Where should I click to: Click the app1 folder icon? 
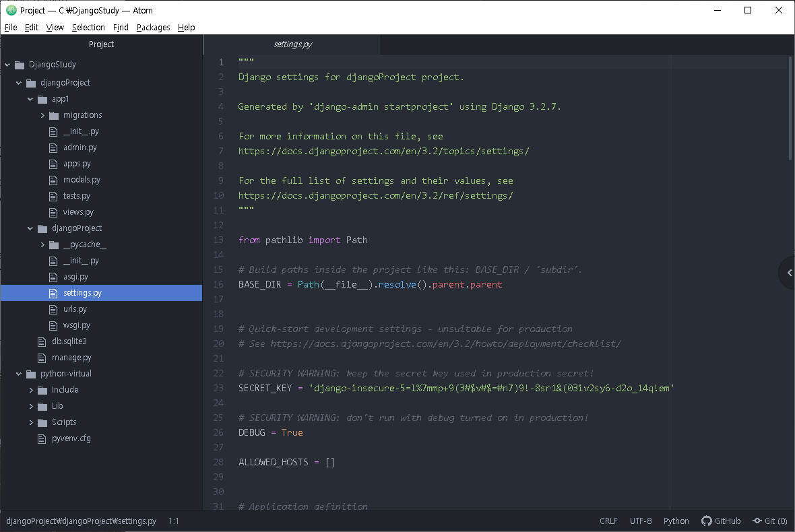42,99
